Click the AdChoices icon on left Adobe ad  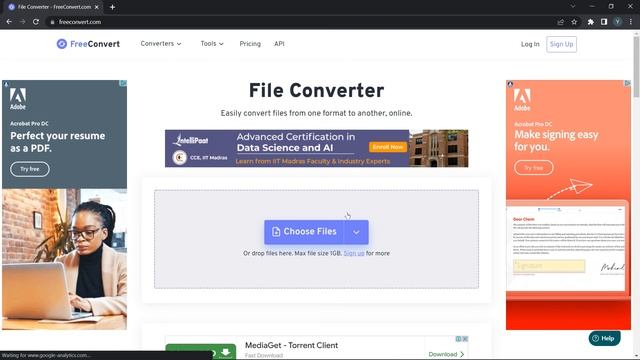click(123, 83)
